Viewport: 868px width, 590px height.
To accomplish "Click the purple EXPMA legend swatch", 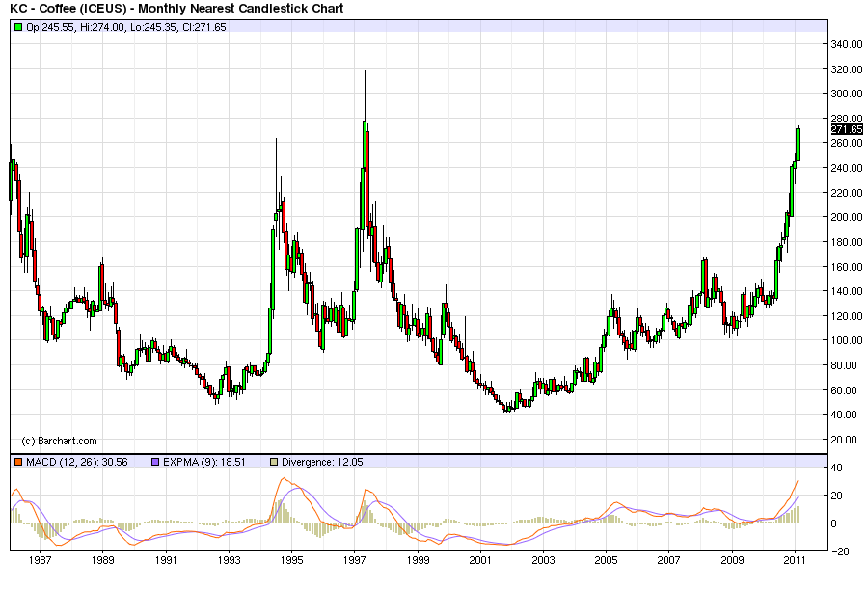I will pos(155,462).
